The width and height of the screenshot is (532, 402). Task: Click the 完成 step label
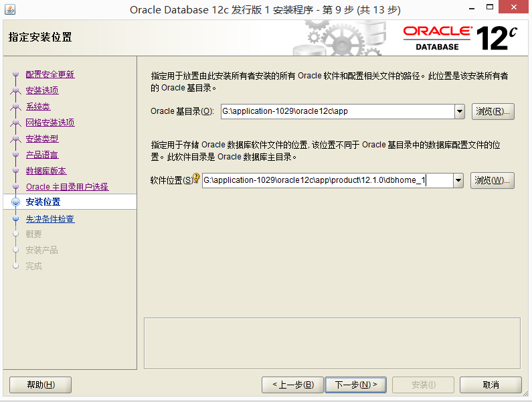(33, 266)
